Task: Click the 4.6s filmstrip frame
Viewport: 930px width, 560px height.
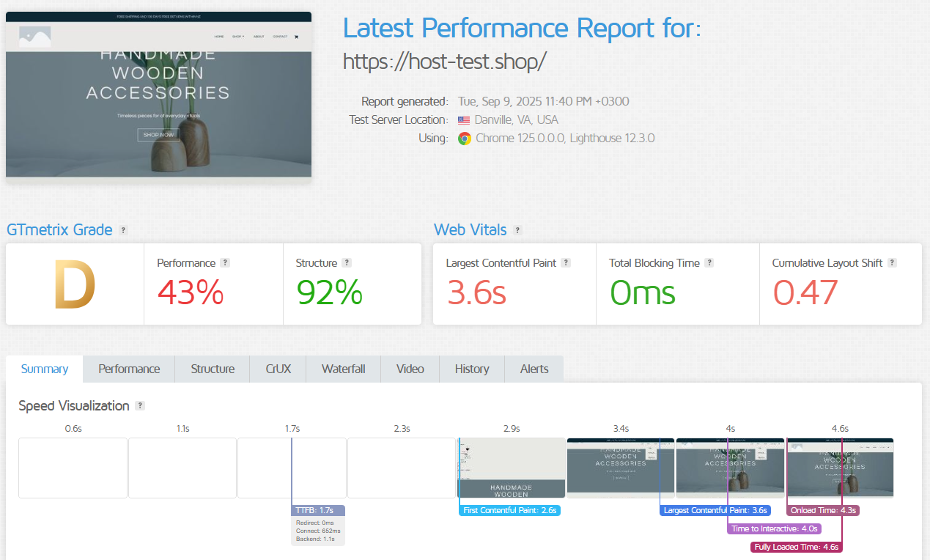Action: (x=840, y=468)
